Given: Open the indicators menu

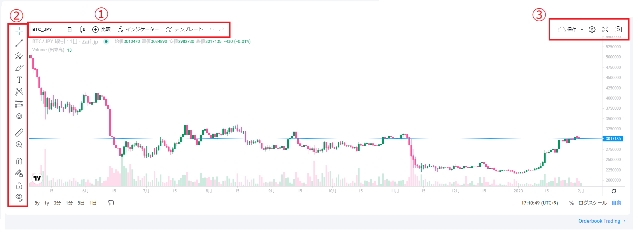Looking at the screenshot, I should pyautogui.click(x=139, y=29).
